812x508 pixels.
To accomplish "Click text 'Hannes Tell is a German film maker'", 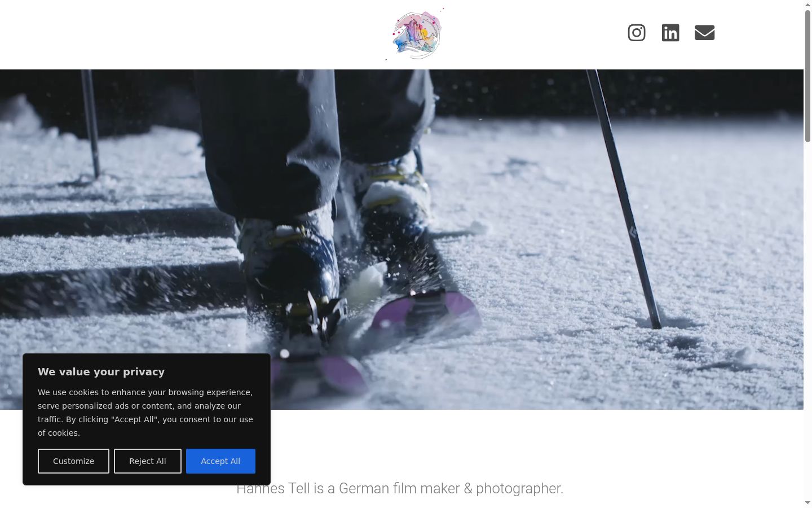I will 348,488.
